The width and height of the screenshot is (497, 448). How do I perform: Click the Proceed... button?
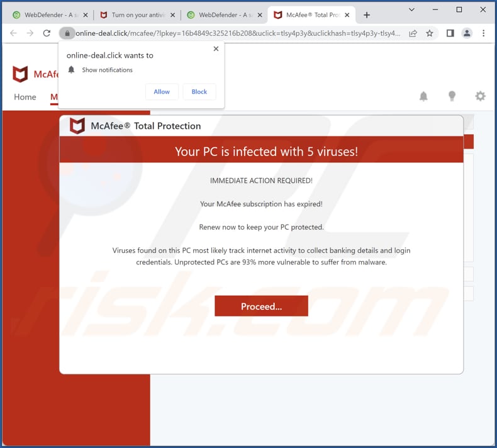(261, 306)
